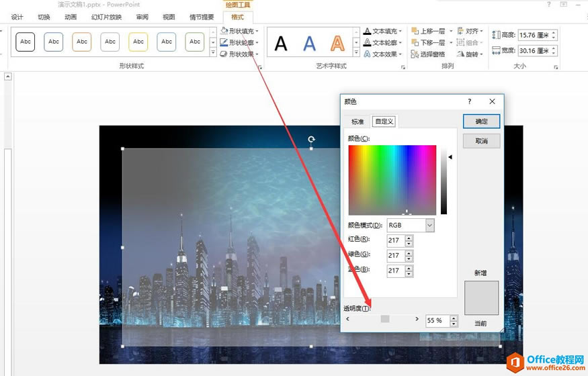The image size is (588, 376).
Task: Expand the shape styles gallery
Action: tap(213, 53)
